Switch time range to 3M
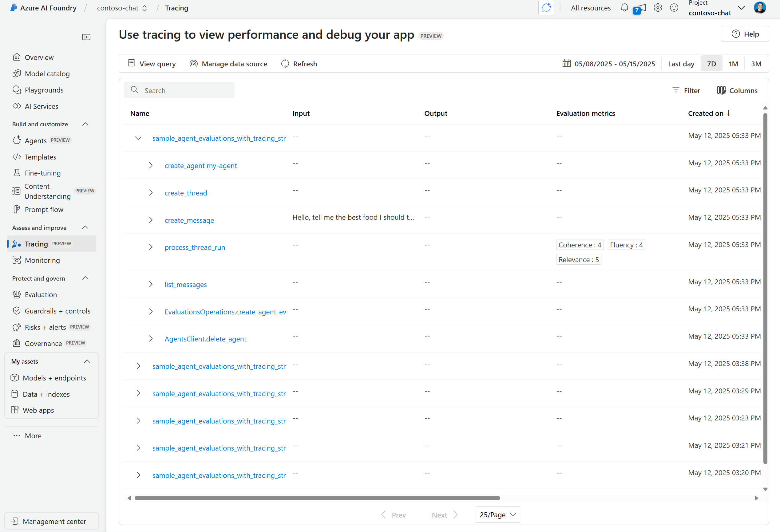The image size is (780, 532). pos(756,64)
